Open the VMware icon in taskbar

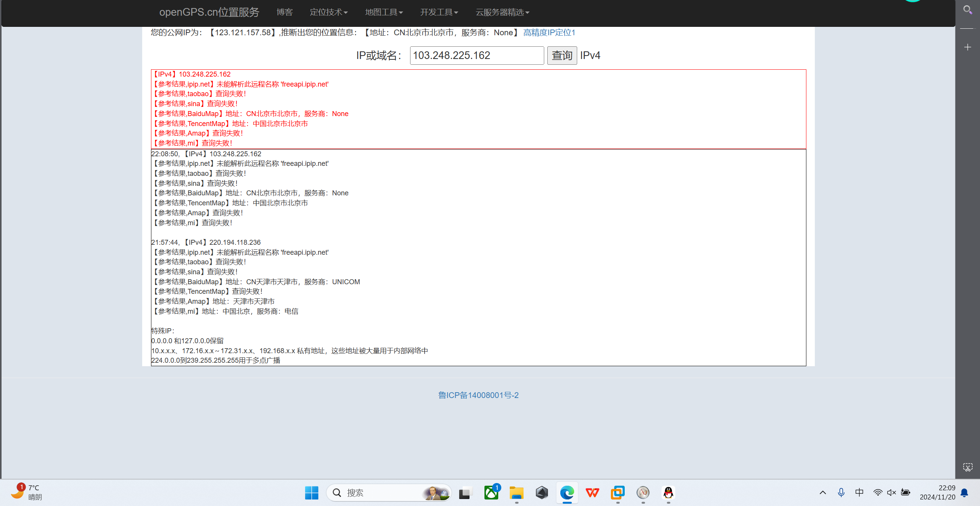pos(617,493)
